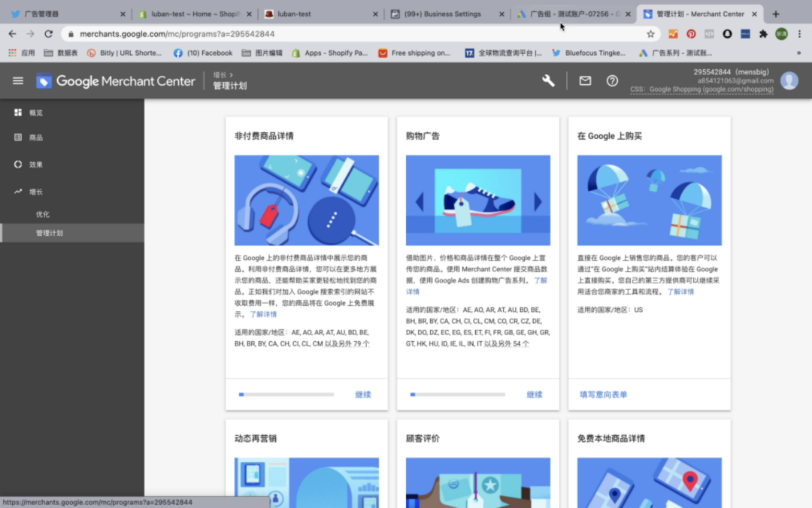
Task: Open the 概览 overview sidebar icon
Action: (x=17, y=113)
